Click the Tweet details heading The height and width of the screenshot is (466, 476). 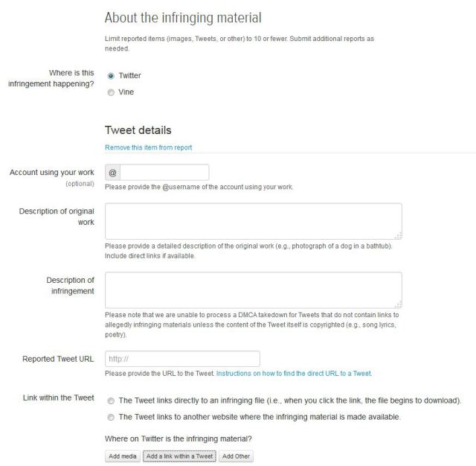[138, 130]
